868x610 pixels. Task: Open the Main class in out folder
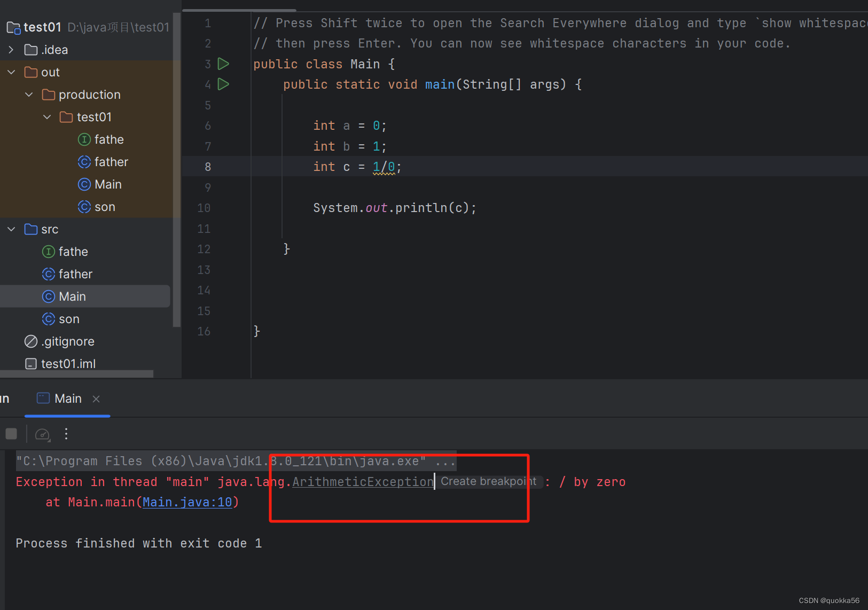(x=108, y=184)
